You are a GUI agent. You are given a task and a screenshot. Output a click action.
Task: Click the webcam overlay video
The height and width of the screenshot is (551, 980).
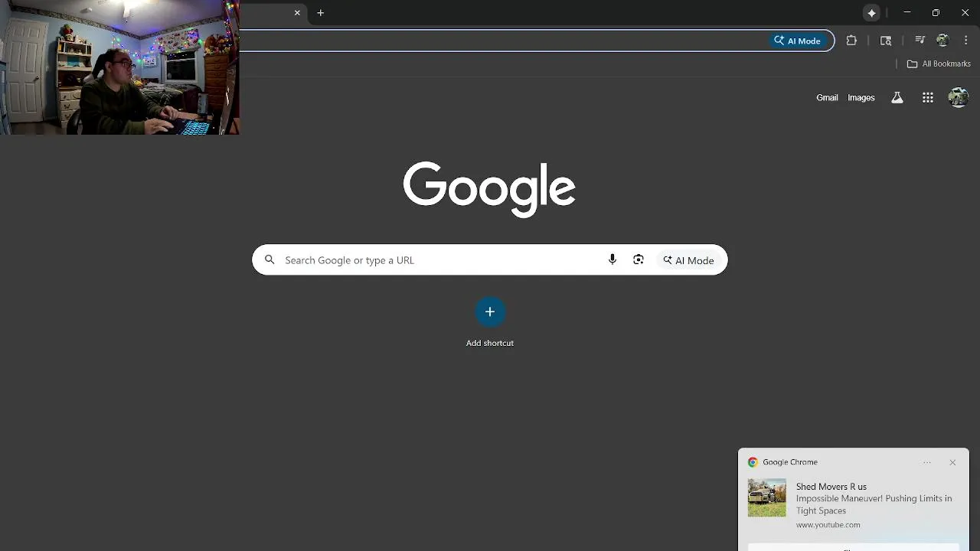tap(120, 67)
